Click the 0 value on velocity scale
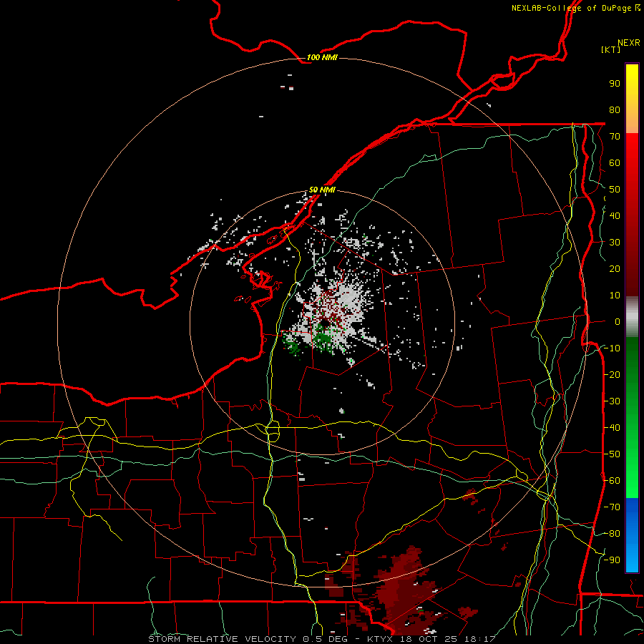 (618, 322)
